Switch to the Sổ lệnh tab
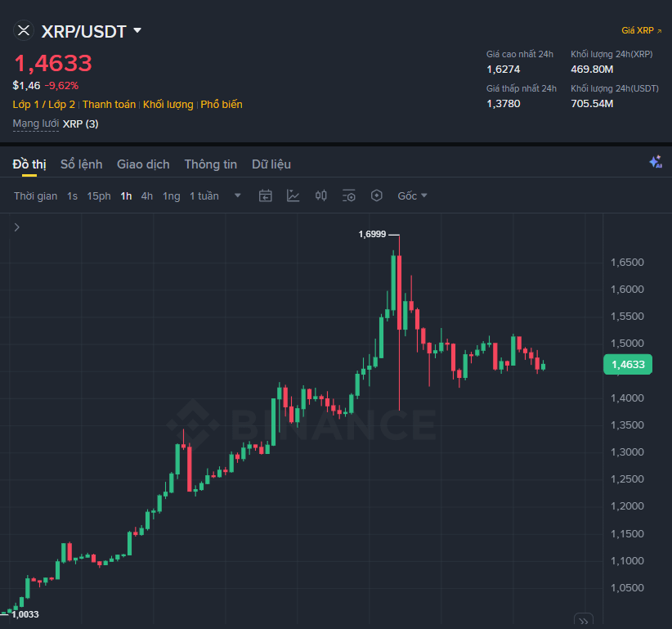The height and width of the screenshot is (629, 672). 82,164
